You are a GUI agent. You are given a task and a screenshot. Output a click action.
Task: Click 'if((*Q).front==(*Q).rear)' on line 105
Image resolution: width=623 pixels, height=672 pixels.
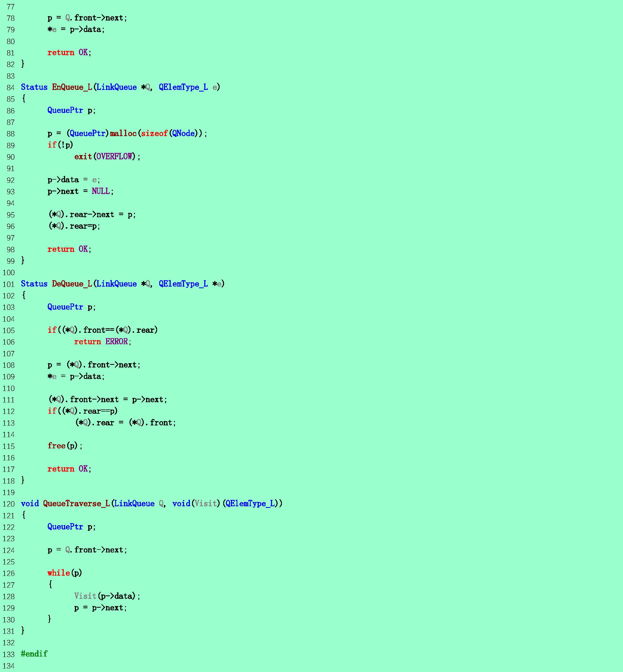tap(102, 330)
